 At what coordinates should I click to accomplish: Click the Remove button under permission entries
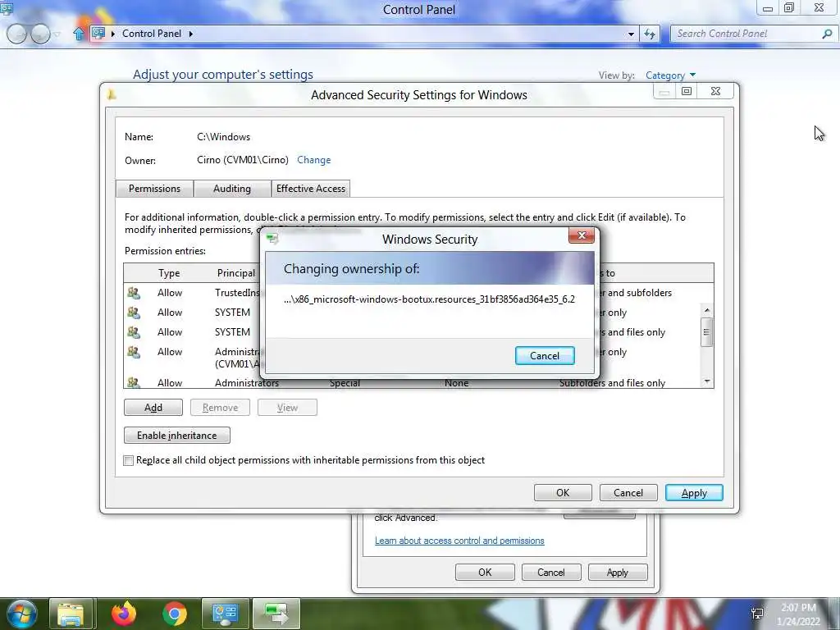[x=220, y=408]
